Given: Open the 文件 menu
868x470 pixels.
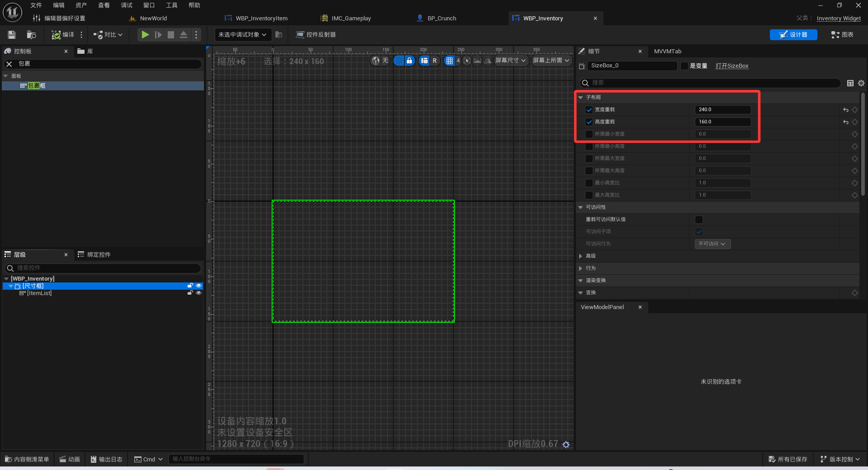Looking at the screenshot, I should click(36, 5).
